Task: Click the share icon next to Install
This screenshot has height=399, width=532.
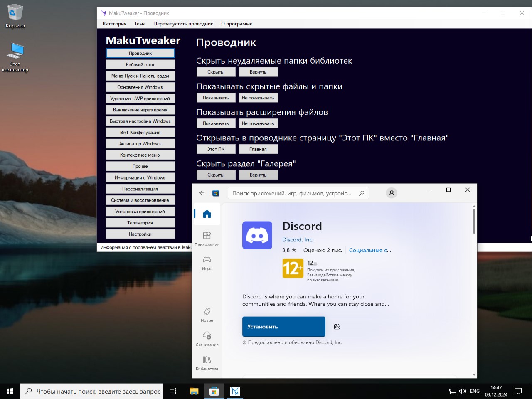Action: pyautogui.click(x=337, y=327)
